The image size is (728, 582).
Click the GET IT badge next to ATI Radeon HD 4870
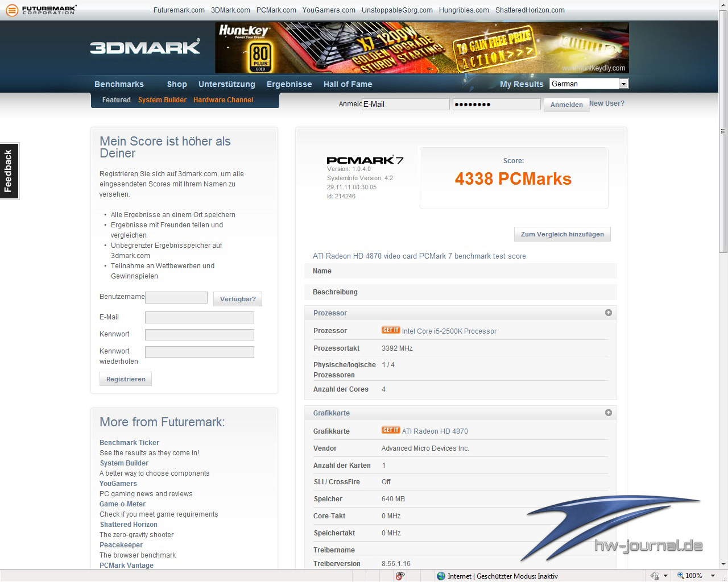point(391,430)
